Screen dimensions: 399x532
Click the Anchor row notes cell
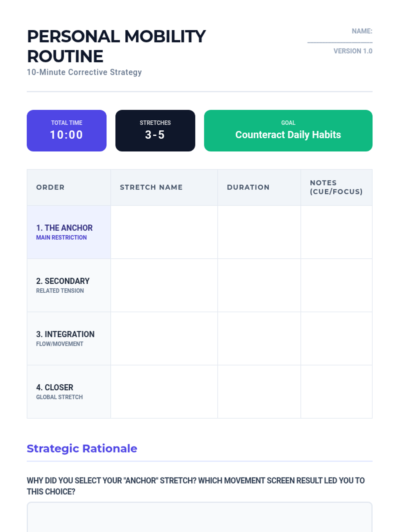(336, 232)
